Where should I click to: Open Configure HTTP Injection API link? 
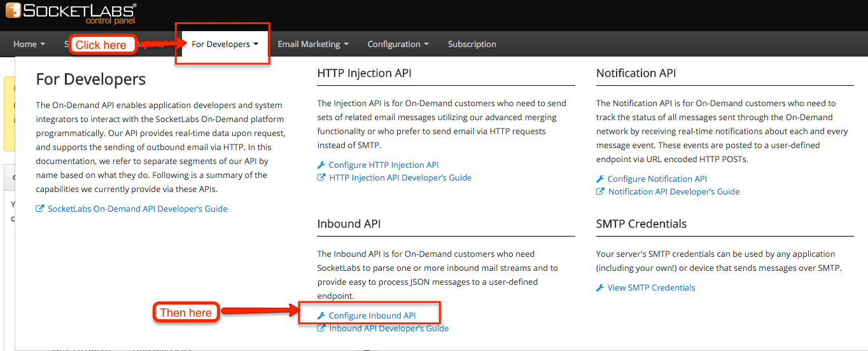(x=384, y=165)
